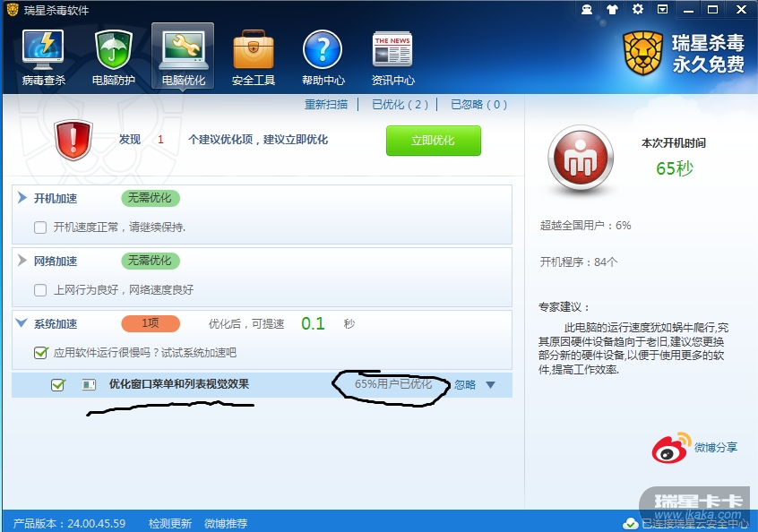The width and height of the screenshot is (758, 532).
Task: Select the 电脑优化 optimization tab
Action: coord(183,58)
